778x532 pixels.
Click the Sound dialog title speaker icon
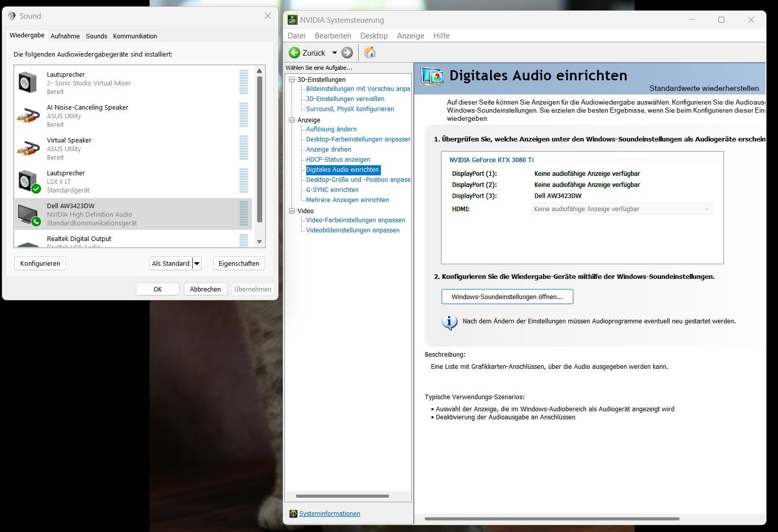coord(12,16)
